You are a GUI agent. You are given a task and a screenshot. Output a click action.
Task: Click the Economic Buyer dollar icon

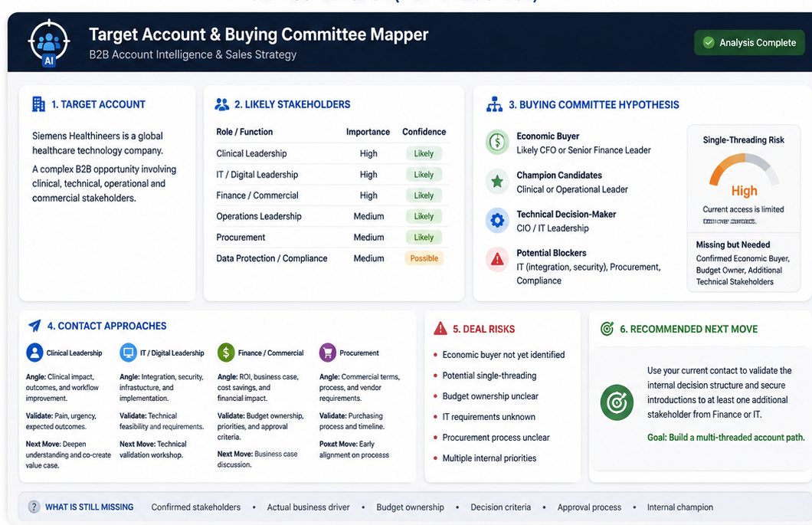click(497, 142)
